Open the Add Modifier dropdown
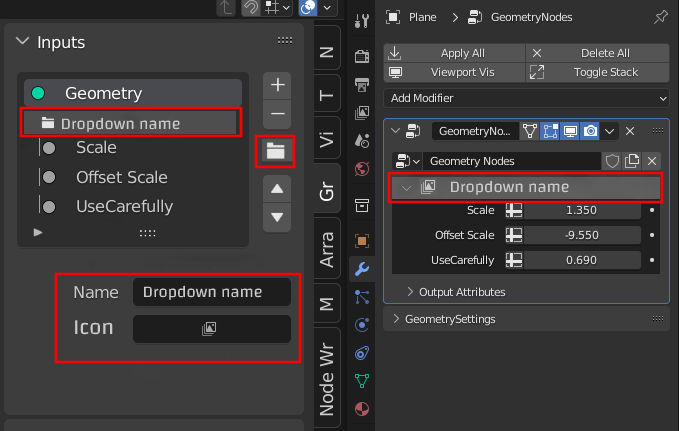 (526, 98)
